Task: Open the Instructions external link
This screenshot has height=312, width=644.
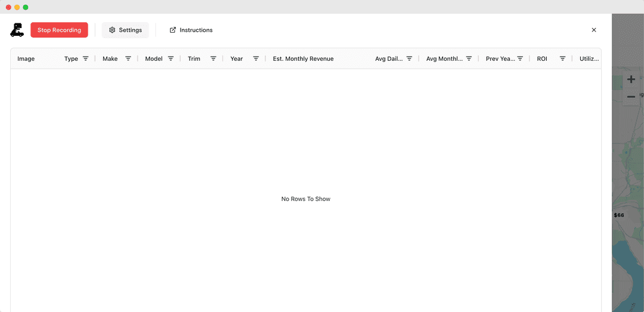Action: point(191,30)
